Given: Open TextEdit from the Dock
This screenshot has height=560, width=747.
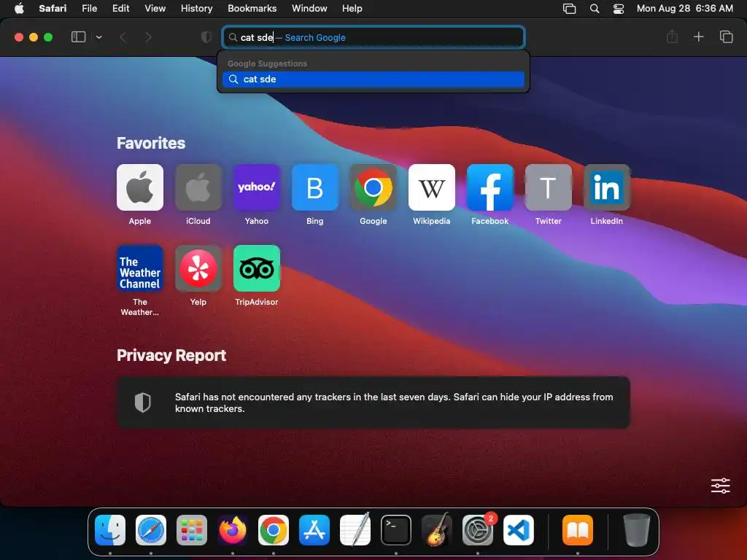Looking at the screenshot, I should pyautogui.click(x=355, y=530).
